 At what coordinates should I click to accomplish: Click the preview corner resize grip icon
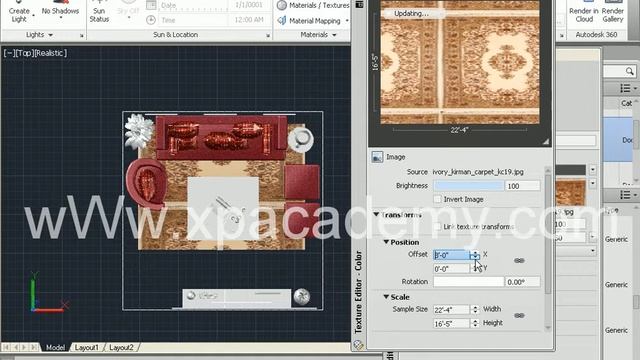pyautogui.click(x=546, y=141)
